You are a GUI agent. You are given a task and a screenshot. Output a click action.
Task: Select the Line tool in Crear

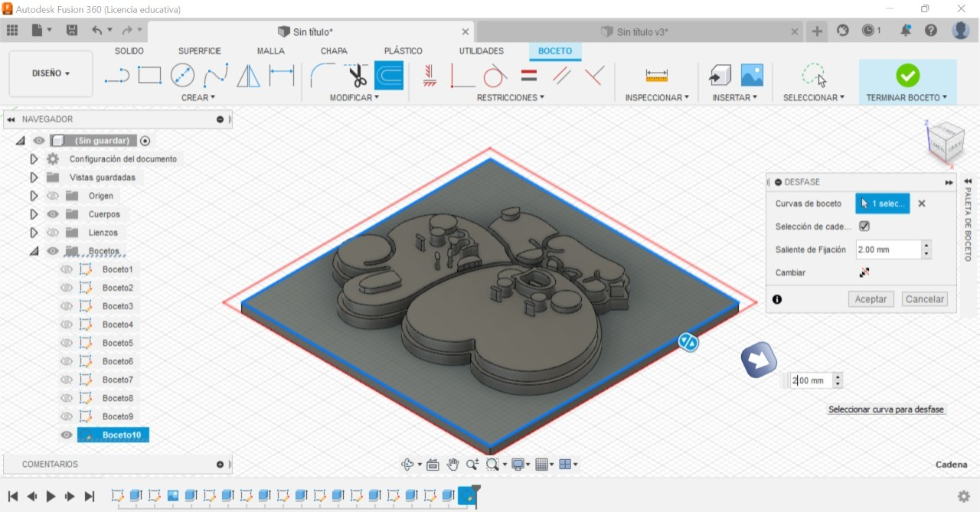(x=116, y=75)
